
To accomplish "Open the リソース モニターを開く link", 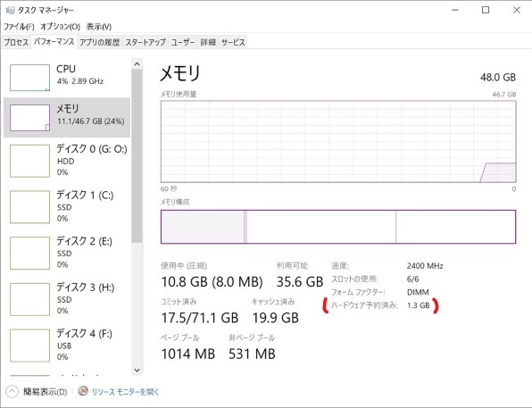I will coord(125,392).
